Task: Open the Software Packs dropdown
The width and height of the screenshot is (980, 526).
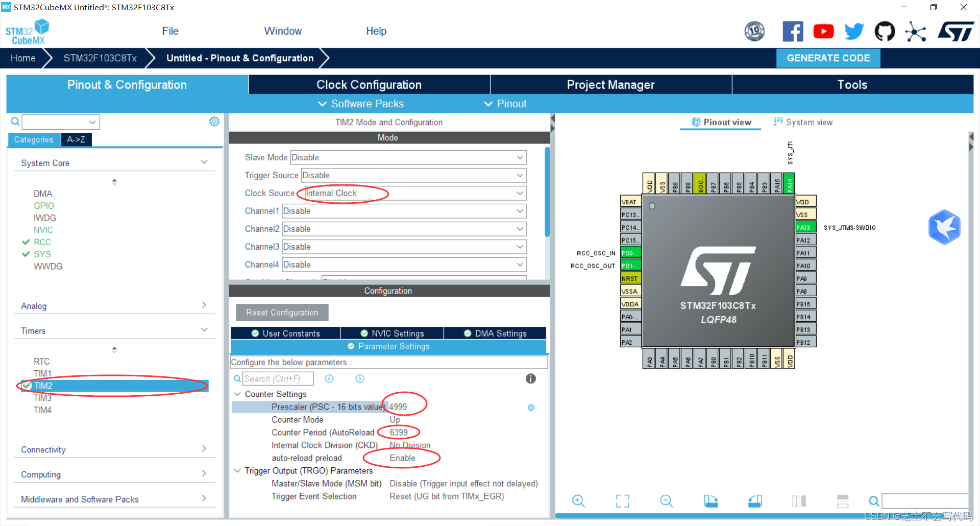Action: (x=361, y=104)
